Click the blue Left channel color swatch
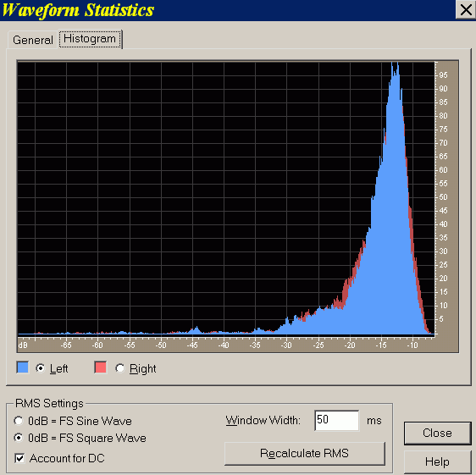476x475 pixels. pyautogui.click(x=23, y=367)
